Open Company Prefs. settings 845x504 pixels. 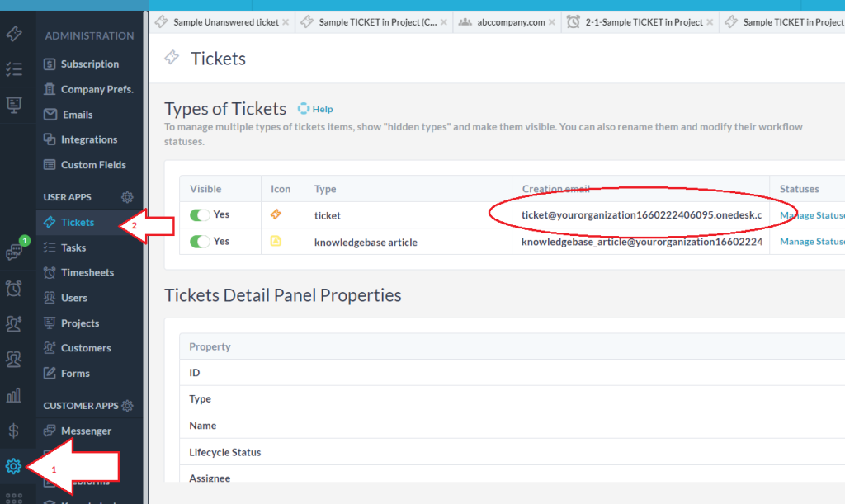(x=97, y=89)
